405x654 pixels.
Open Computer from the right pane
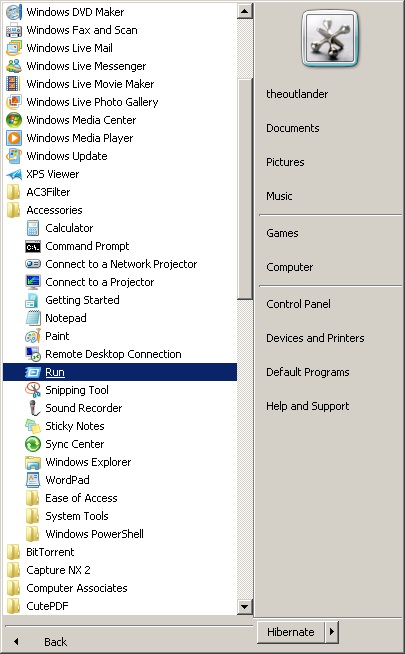point(289,267)
